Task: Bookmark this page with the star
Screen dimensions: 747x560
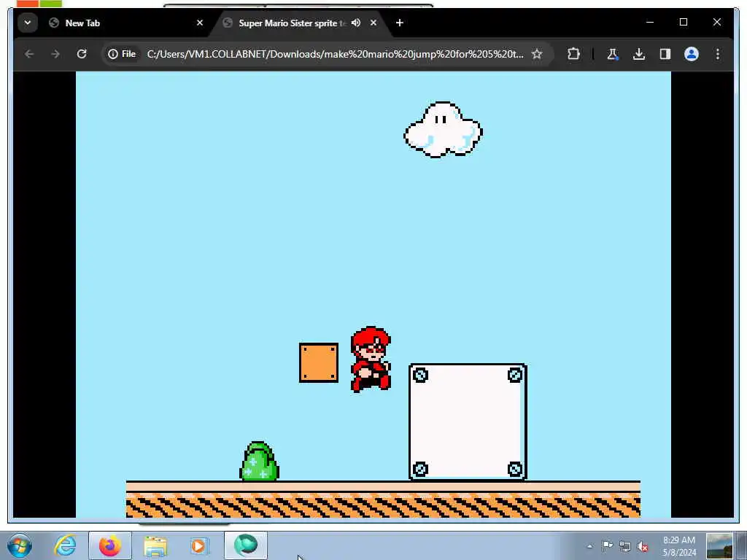Action: (x=537, y=54)
